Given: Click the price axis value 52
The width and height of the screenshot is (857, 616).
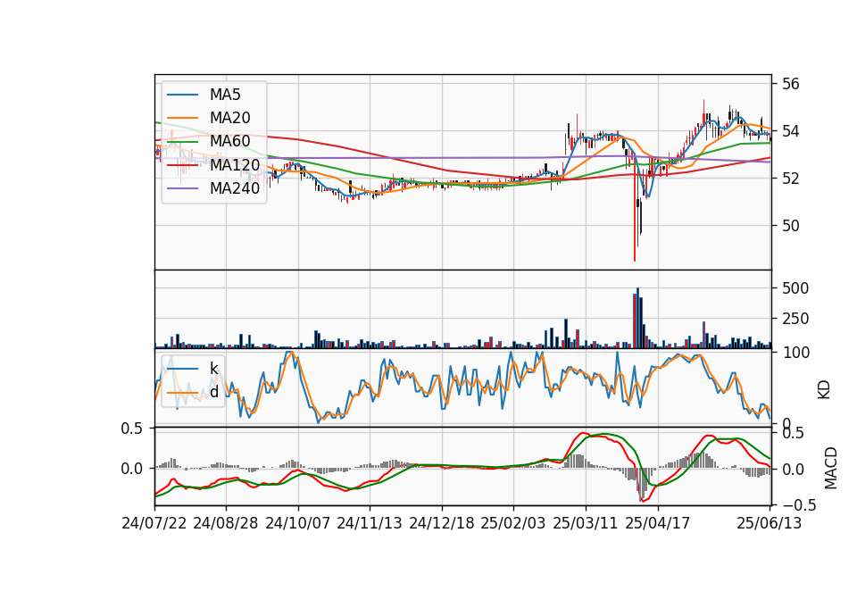Looking at the screenshot, I should click(790, 179).
